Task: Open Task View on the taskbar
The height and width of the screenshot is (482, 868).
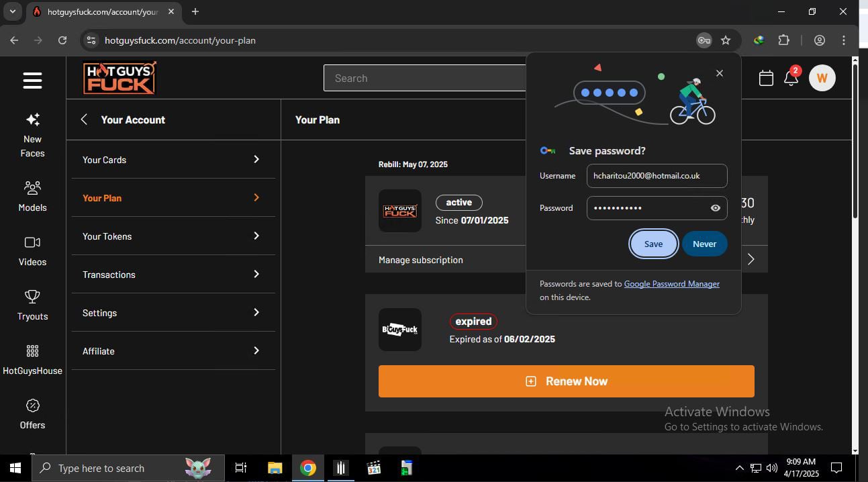Action: (x=241, y=468)
